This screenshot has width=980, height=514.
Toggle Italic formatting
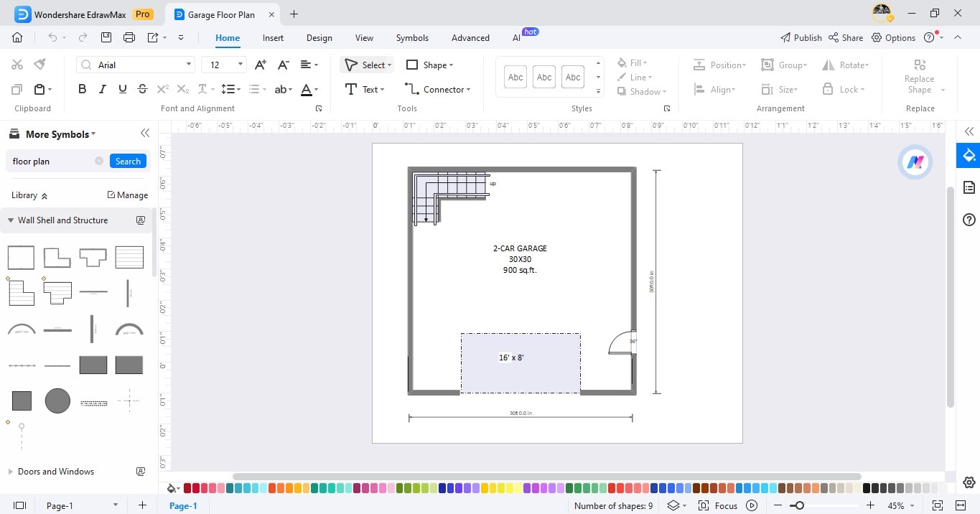pos(102,90)
